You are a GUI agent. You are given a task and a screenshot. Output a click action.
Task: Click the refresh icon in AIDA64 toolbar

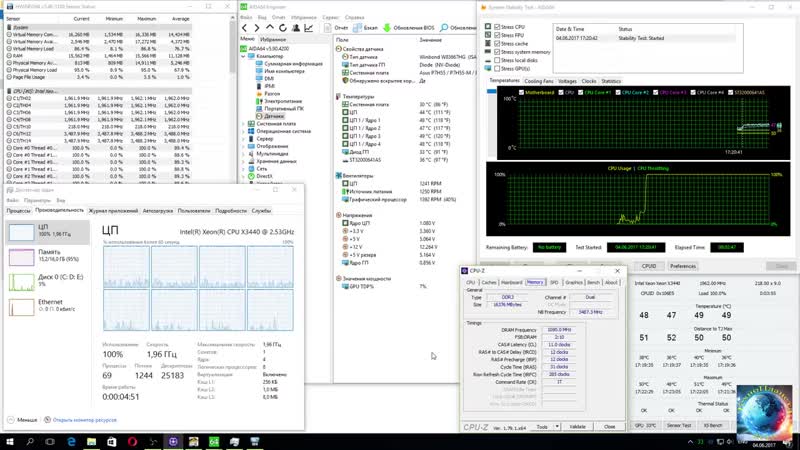283,28
